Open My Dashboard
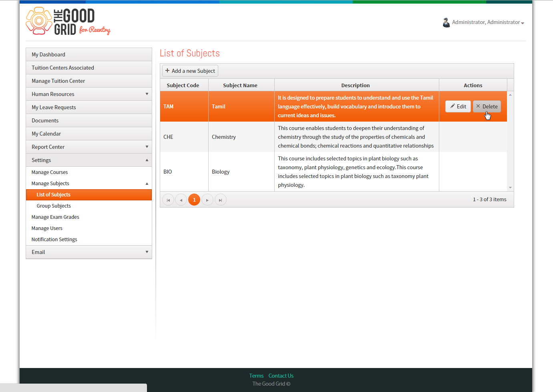Screen dimensions: 553x392 click(89, 54)
